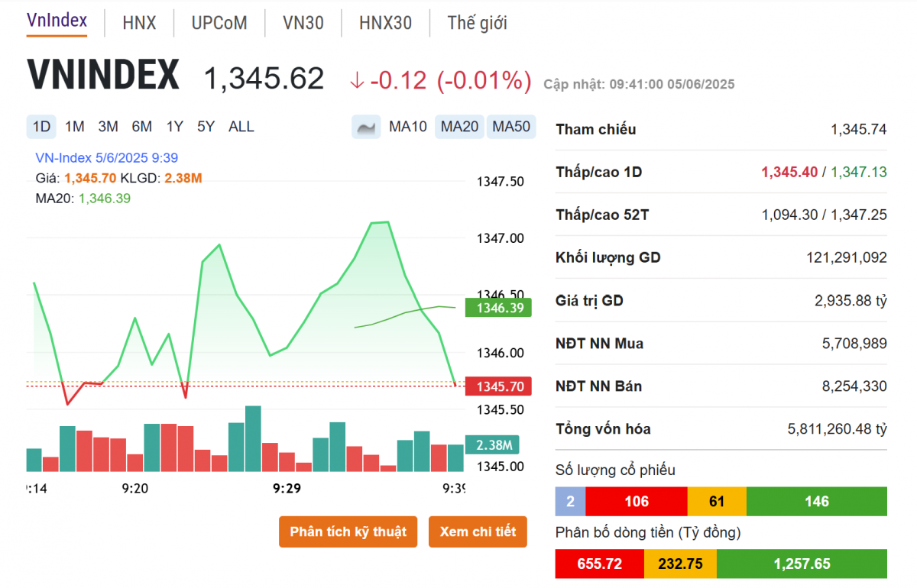This screenshot has width=917, height=588.
Task: Open the UPCoM tab
Action: click(x=219, y=23)
